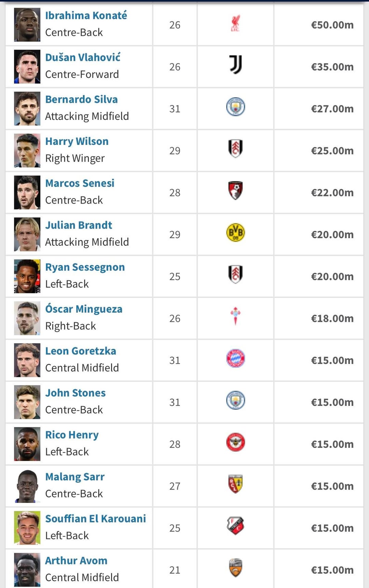Open Rico Henry's portrait thumbnail
Viewport: 369px width, 588px height.
(x=27, y=444)
